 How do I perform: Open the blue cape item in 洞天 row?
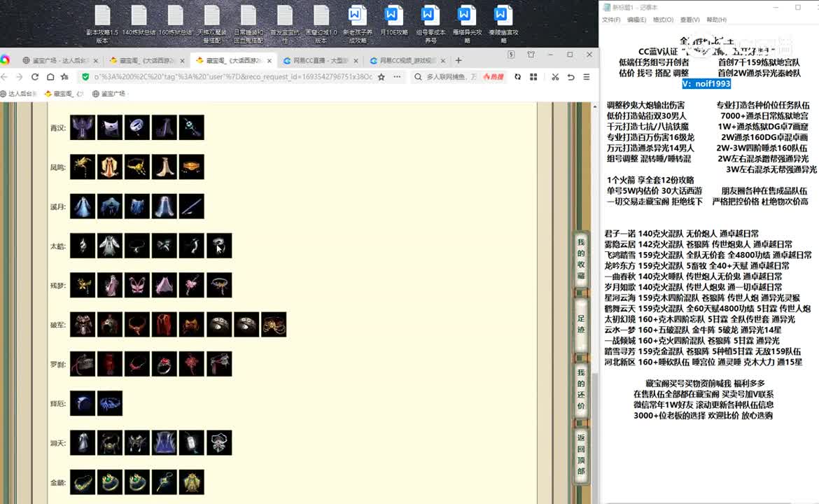tap(164, 443)
